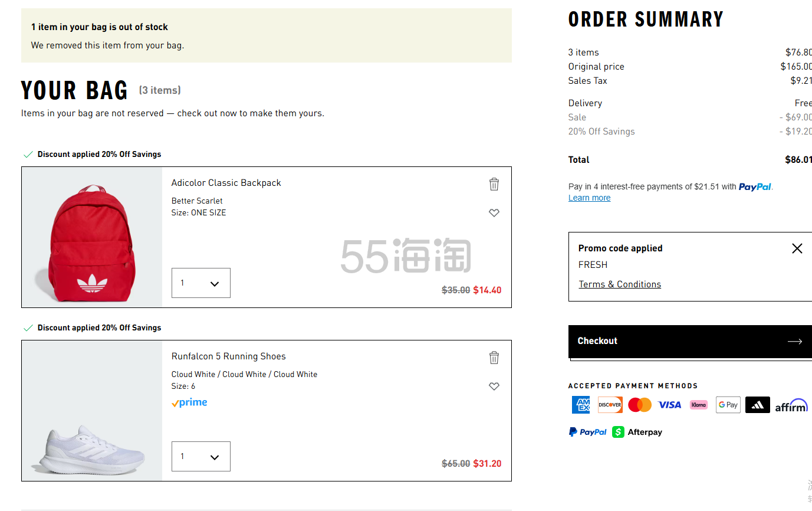Add Adicolor backpack to wishlist heart
This screenshot has width=812, height=511.
(x=494, y=213)
